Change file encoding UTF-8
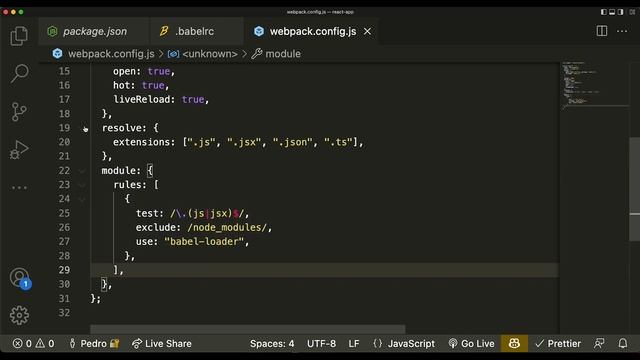640x360 pixels. click(x=321, y=344)
